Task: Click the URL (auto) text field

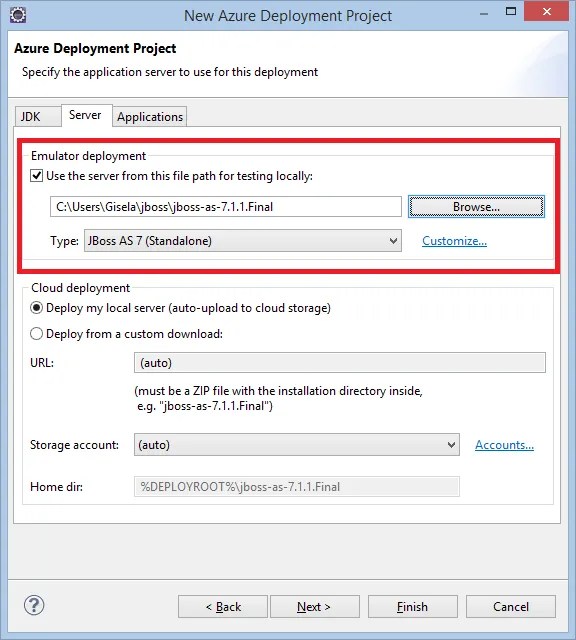Action: click(x=340, y=363)
